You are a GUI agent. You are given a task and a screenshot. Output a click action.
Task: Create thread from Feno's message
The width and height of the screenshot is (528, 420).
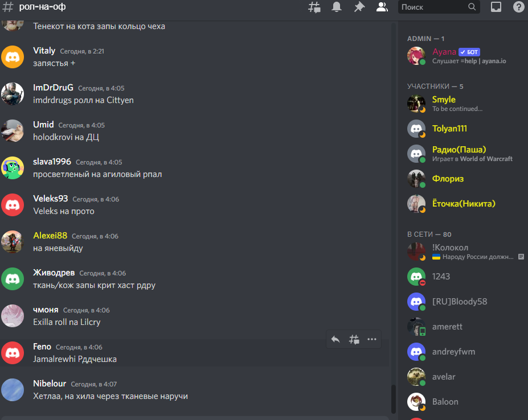tap(354, 339)
